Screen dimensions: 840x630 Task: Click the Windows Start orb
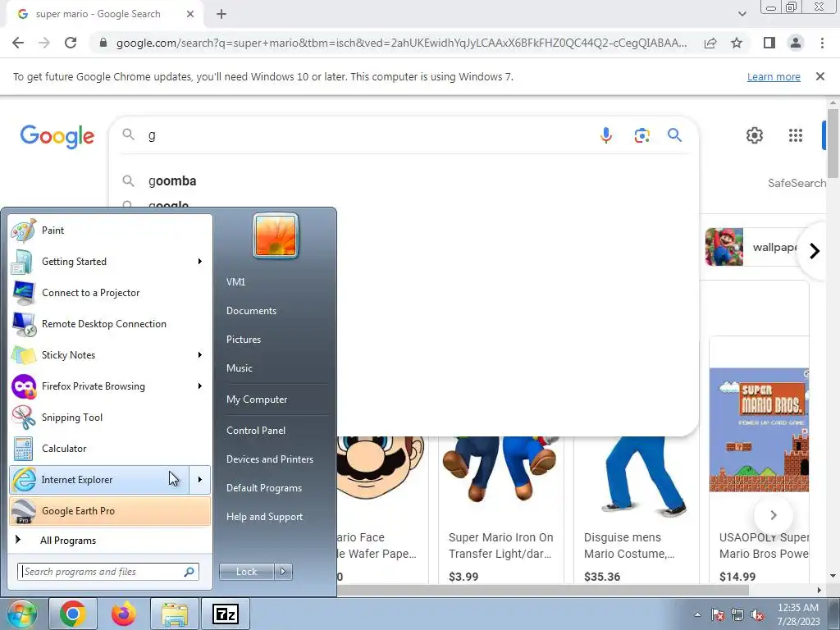pyautogui.click(x=21, y=614)
